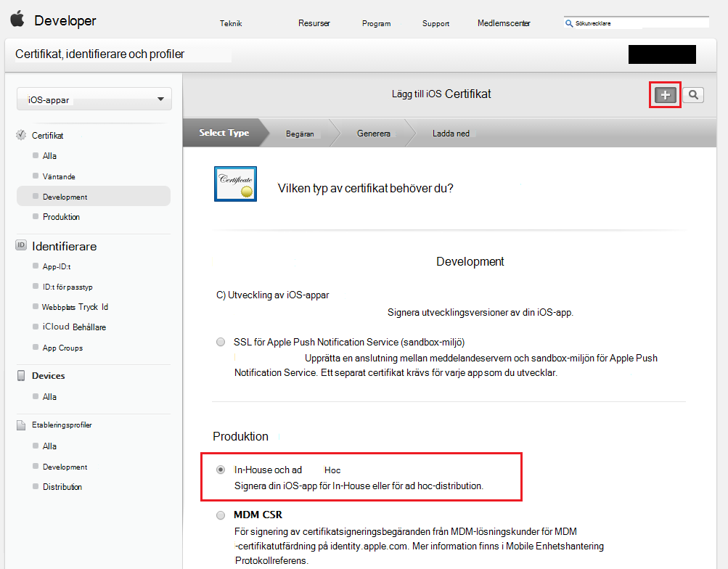Select SSL för Apple Push Notification Service

click(x=220, y=341)
